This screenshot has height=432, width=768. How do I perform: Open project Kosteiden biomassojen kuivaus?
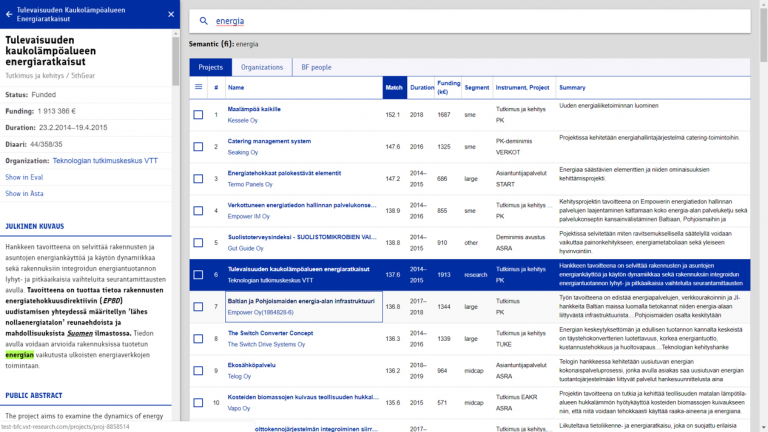pyautogui.click(x=303, y=397)
